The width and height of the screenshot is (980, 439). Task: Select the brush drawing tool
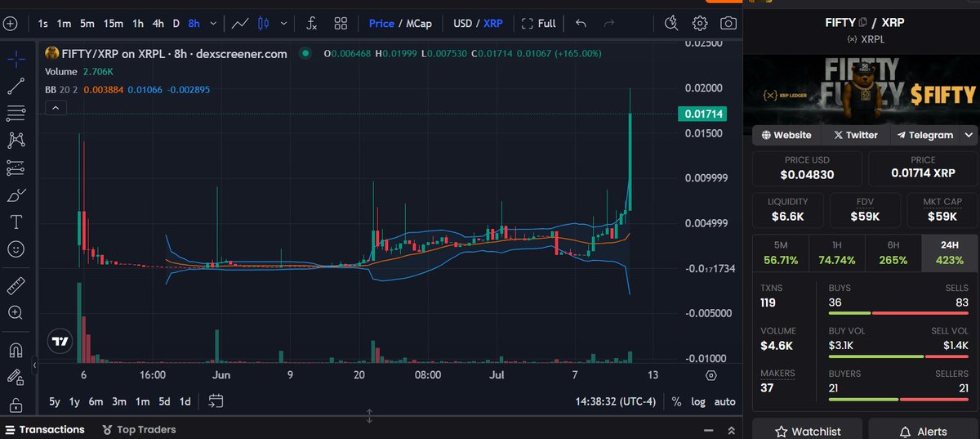tap(16, 195)
